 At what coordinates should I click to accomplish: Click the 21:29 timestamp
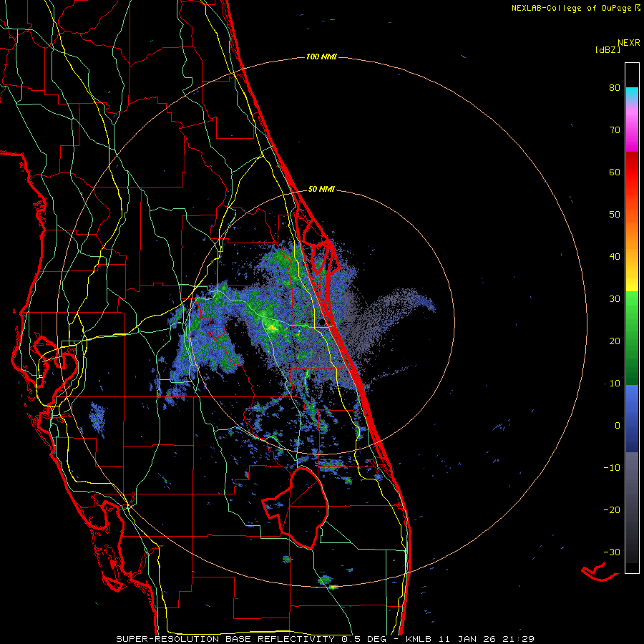pyautogui.click(x=517, y=639)
